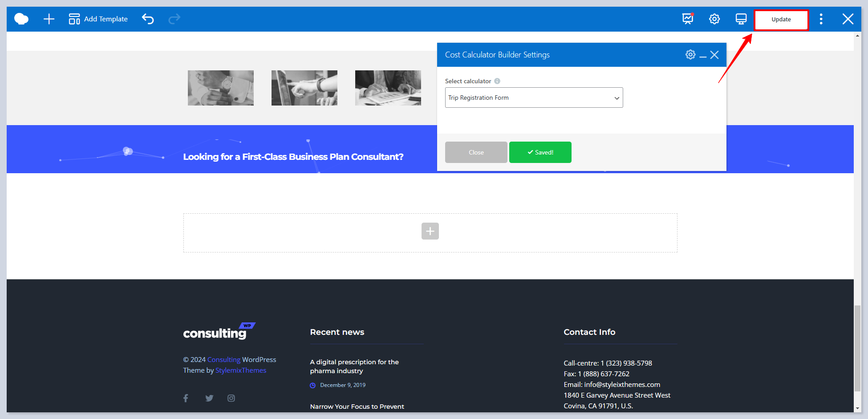Image resolution: width=868 pixels, height=419 pixels.
Task: Open the StylemixThemes footer link
Action: point(241,370)
